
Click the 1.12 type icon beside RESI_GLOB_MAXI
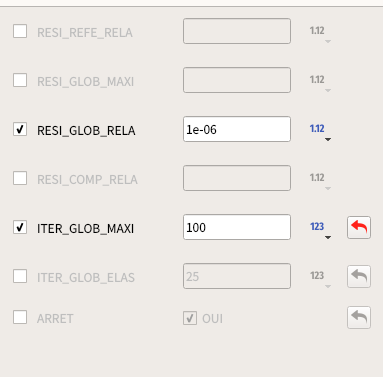[317, 79]
